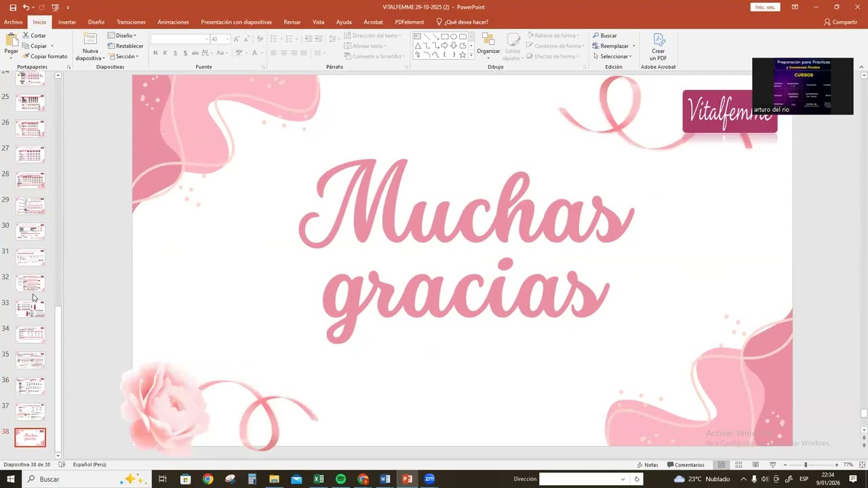Click Buscar in the Edición group
868x488 pixels.
[604, 35]
